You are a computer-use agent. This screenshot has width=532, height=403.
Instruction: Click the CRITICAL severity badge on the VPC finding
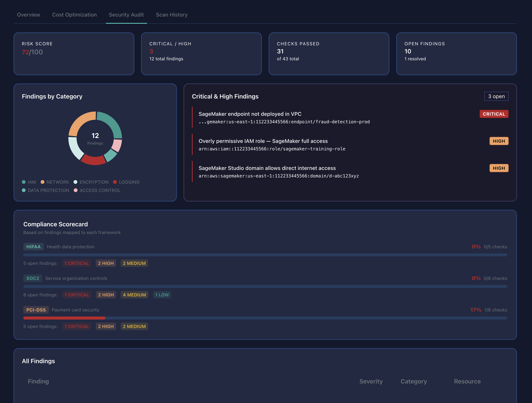(x=494, y=114)
